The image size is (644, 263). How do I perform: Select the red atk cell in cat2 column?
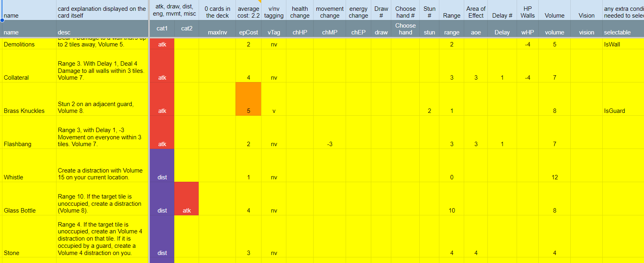pos(187,199)
